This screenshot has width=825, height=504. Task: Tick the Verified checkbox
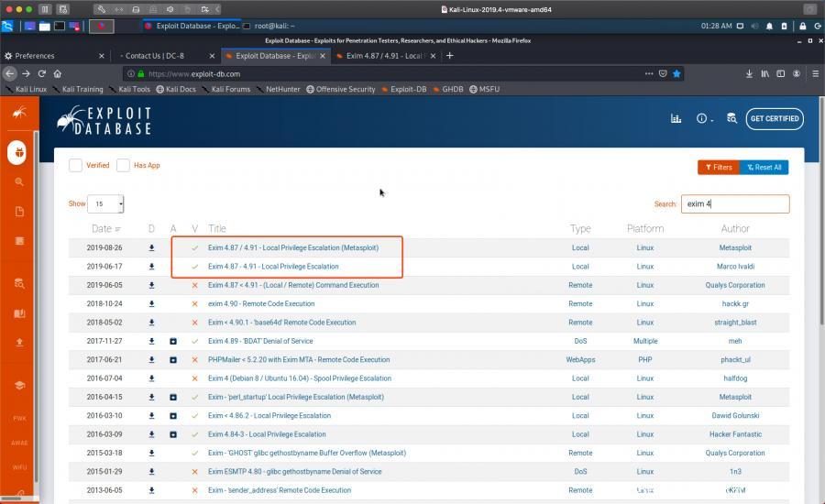click(x=75, y=165)
